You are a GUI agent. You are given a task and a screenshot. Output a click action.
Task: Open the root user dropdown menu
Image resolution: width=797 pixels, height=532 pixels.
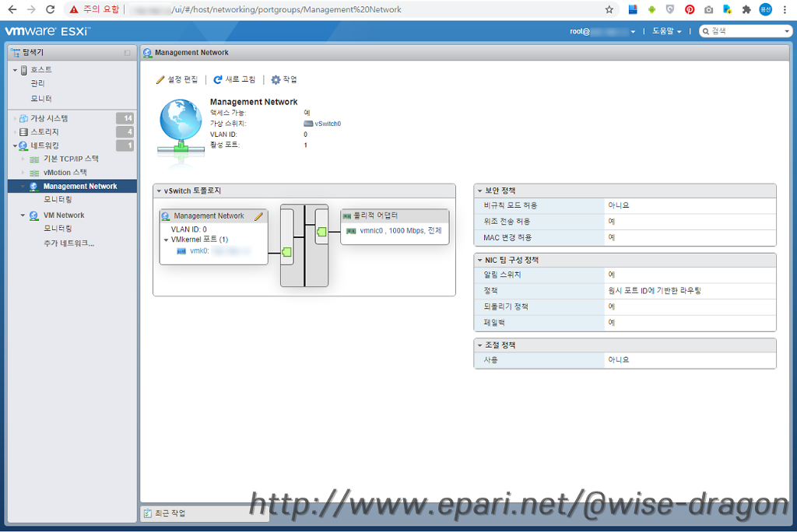602,32
